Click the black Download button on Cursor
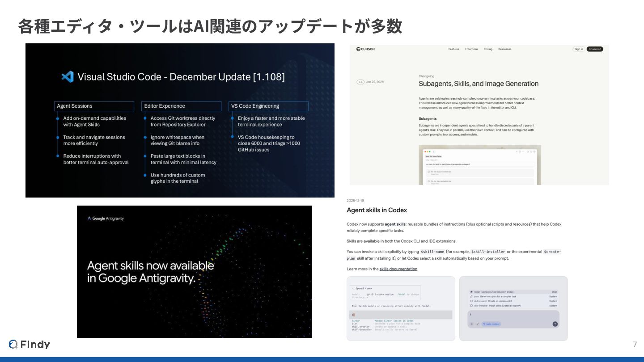The height and width of the screenshot is (362, 644). (595, 49)
